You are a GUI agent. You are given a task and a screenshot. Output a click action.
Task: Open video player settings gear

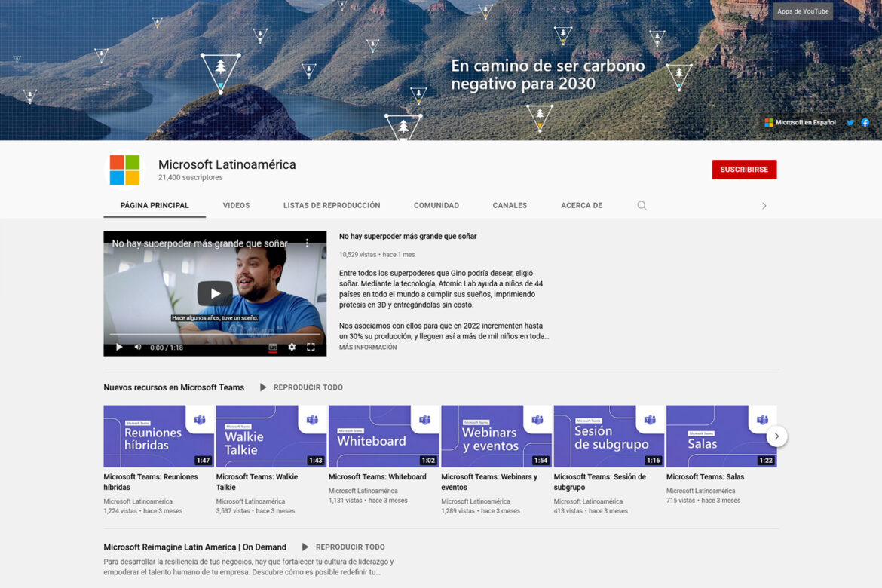coord(292,347)
